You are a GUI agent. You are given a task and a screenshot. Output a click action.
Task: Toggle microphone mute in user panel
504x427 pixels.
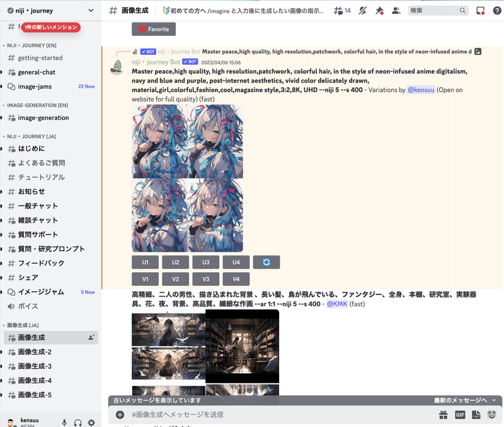(x=64, y=423)
